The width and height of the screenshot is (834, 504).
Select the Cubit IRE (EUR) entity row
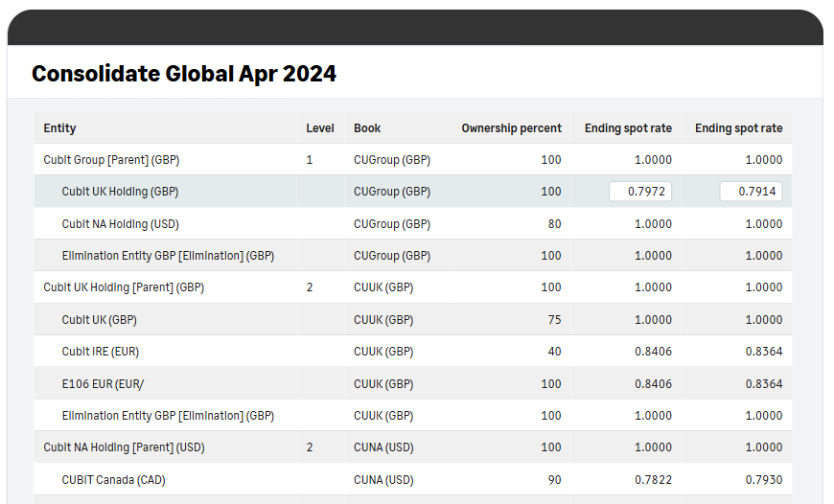(x=413, y=352)
